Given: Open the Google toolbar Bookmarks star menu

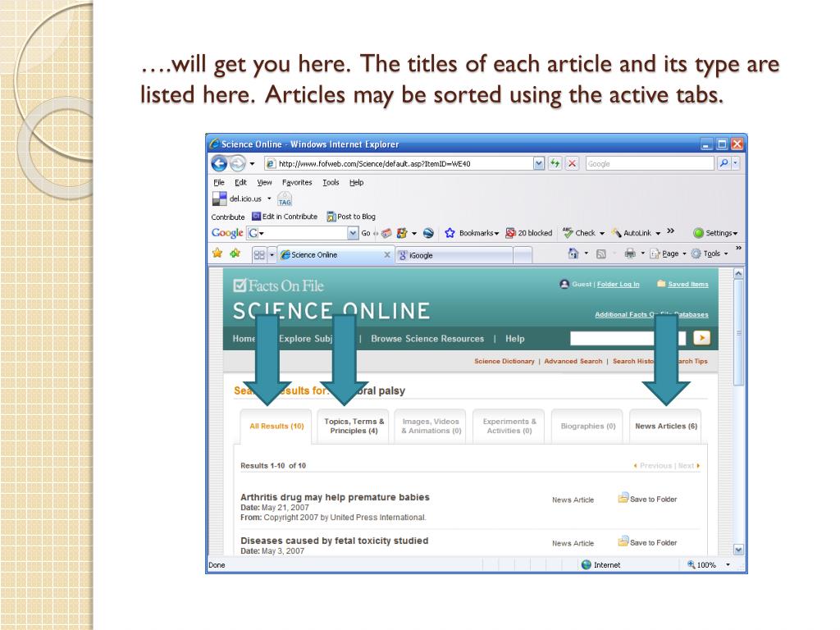Looking at the screenshot, I should point(472,233).
